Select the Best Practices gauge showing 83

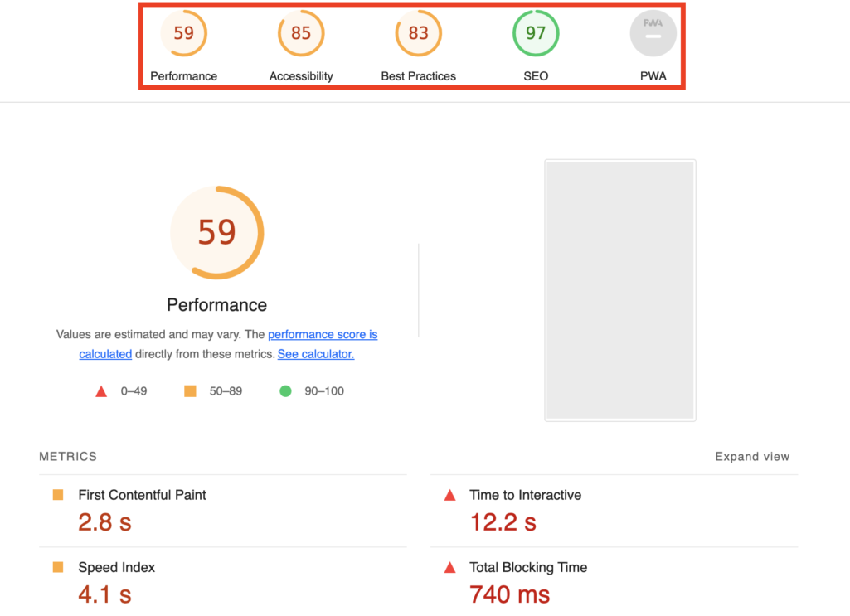coord(418,33)
